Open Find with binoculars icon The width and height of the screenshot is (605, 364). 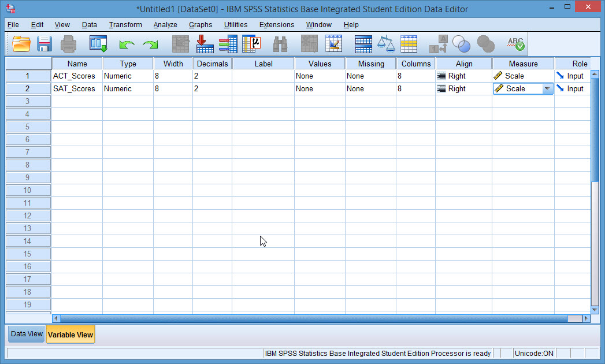pyautogui.click(x=280, y=44)
